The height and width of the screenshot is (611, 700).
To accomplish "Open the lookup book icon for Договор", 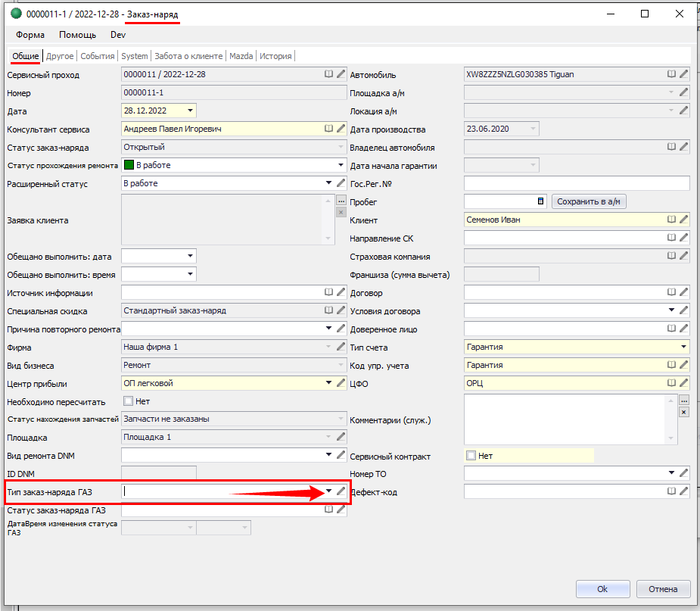I will (671, 292).
